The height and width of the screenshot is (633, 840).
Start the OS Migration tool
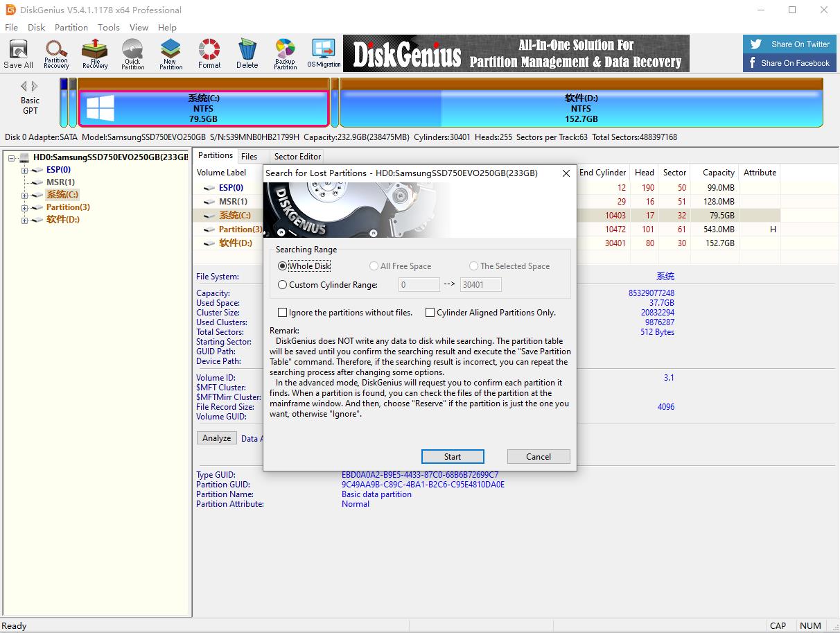(324, 54)
